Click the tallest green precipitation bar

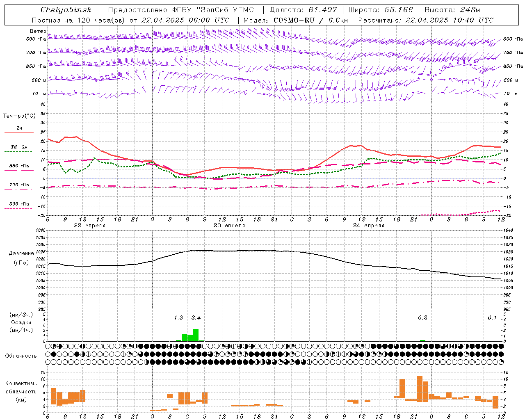click(196, 335)
